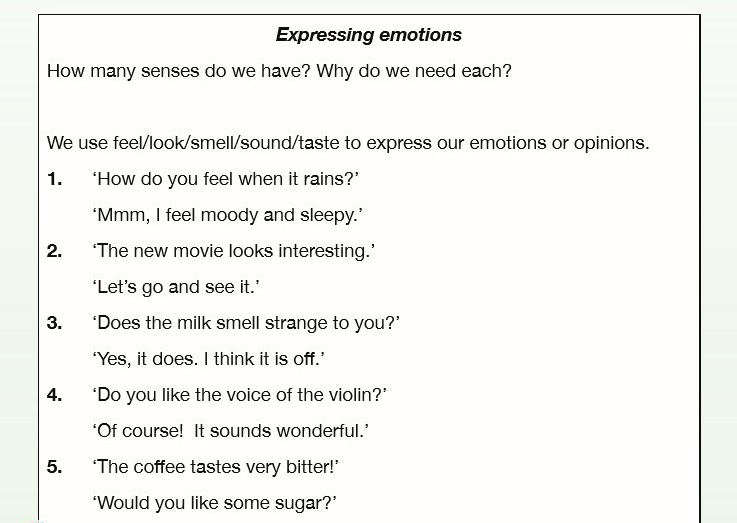The width and height of the screenshot is (737, 523).
Task: Click 'Do you like the voice of the violin?'
Action: pos(239,395)
